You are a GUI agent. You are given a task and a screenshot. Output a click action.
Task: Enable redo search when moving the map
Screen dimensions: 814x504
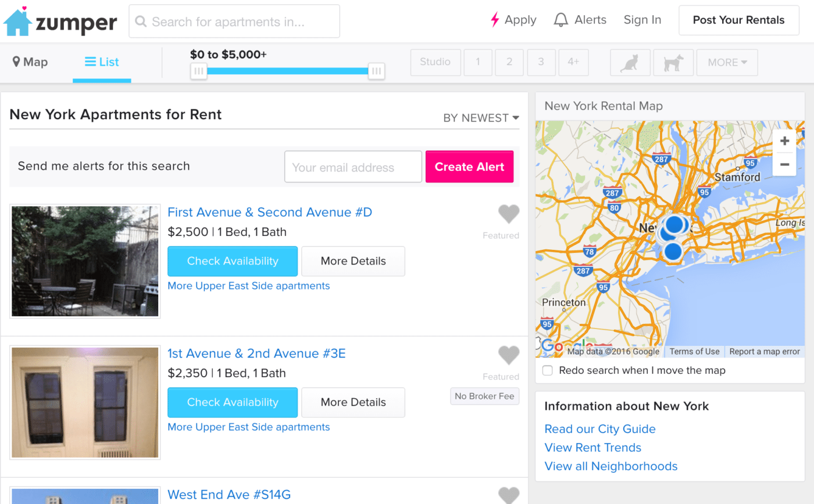click(547, 370)
